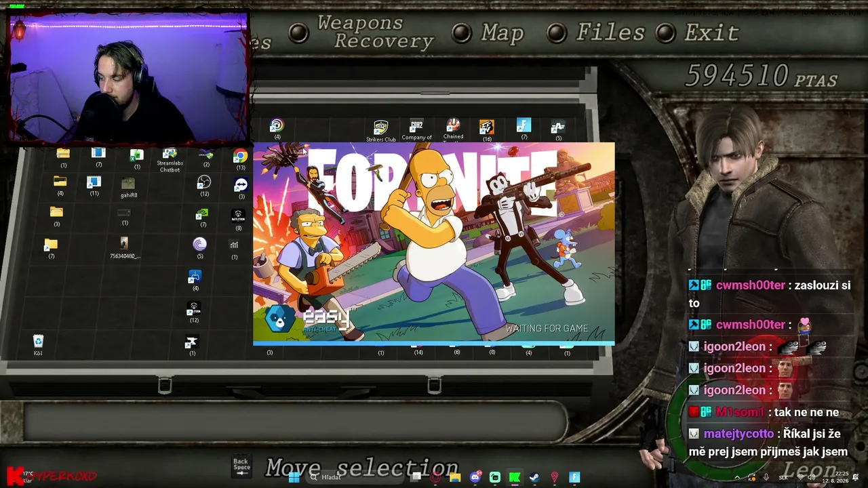Image resolution: width=868 pixels, height=488 pixels.
Task: Open the Opera GX browser in taskbar
Action: [435, 477]
